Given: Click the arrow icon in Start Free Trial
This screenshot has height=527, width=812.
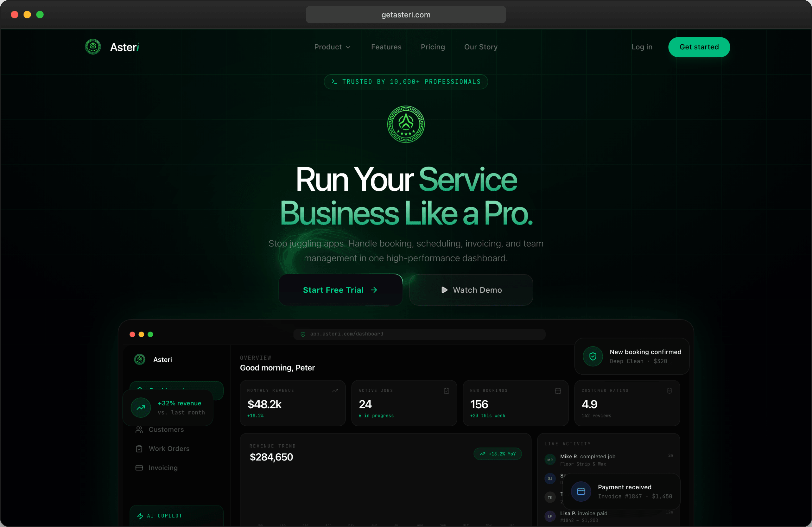Looking at the screenshot, I should [374, 290].
